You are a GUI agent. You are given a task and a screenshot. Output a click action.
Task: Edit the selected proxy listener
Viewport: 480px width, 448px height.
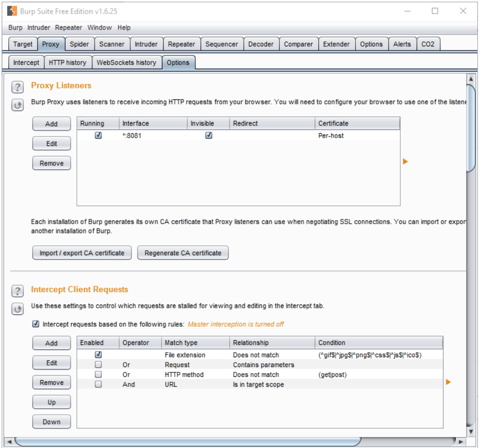[51, 143]
